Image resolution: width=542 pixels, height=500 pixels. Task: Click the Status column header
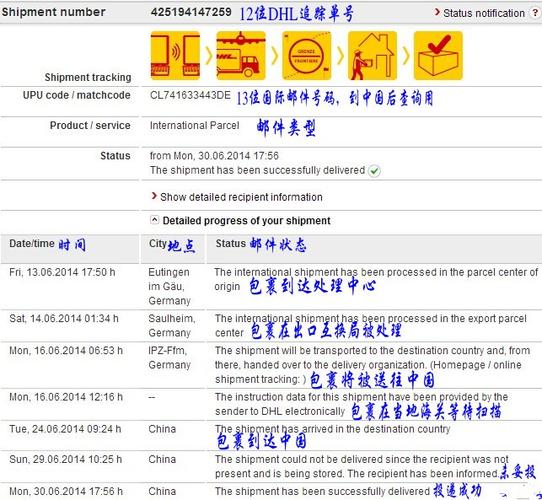231,243
